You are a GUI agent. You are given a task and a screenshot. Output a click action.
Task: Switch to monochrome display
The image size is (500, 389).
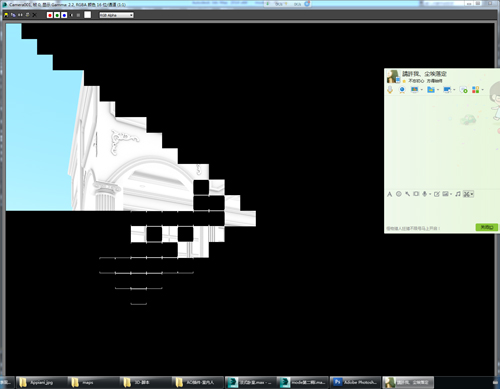tap(78, 15)
